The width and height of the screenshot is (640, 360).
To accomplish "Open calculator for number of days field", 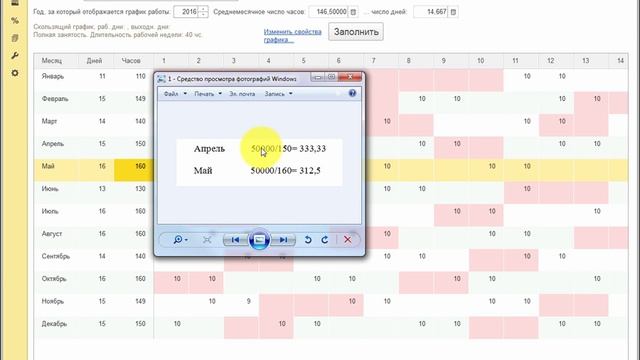I will tap(453, 12).
